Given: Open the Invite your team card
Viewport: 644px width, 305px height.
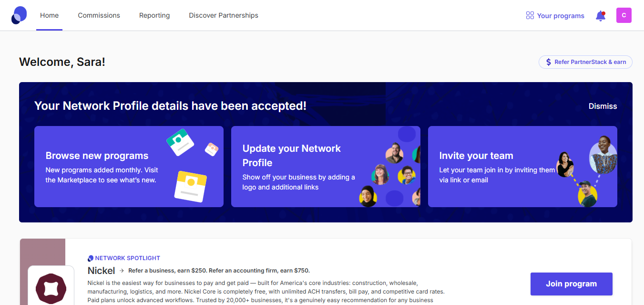Looking at the screenshot, I should tap(522, 167).
